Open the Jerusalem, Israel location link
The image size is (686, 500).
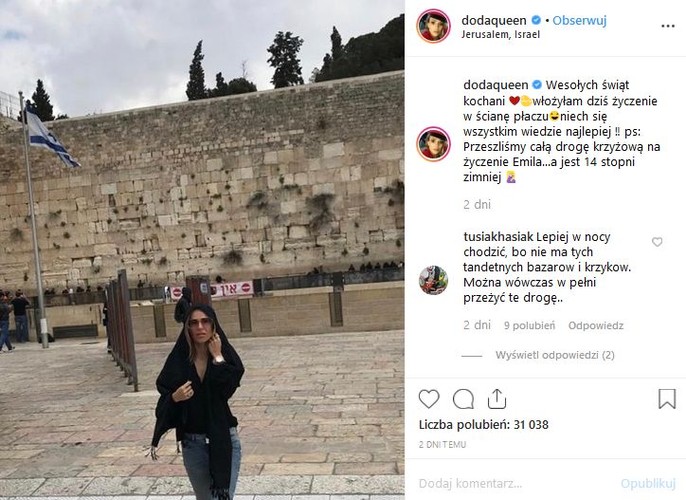click(x=500, y=35)
